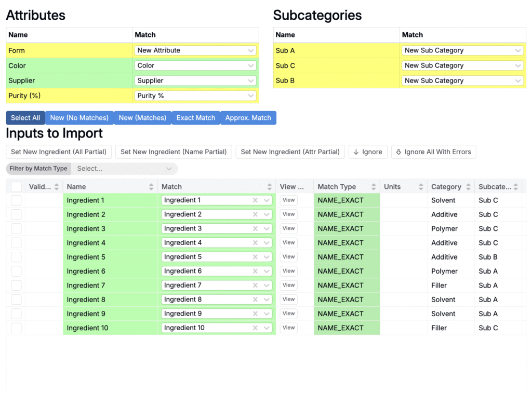
Task: Clear Ingredient 10's matched value
Action: [x=255, y=328]
